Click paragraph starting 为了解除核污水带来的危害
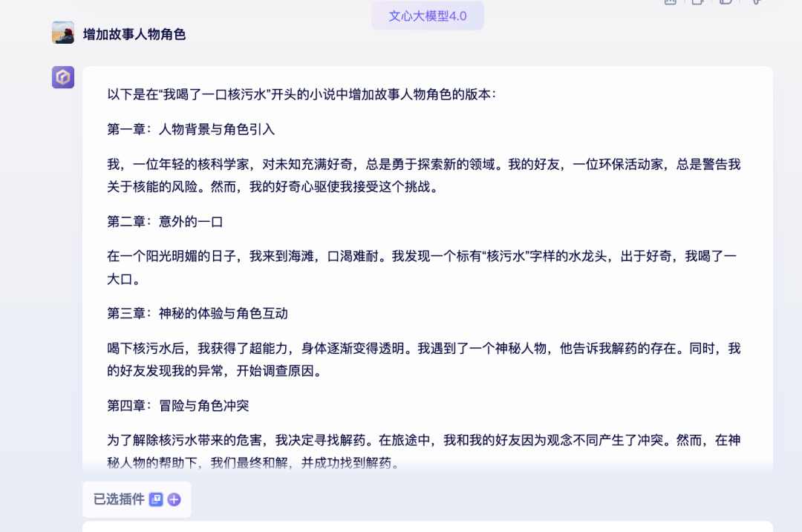Viewport: 802px width, 532px height. click(x=423, y=451)
